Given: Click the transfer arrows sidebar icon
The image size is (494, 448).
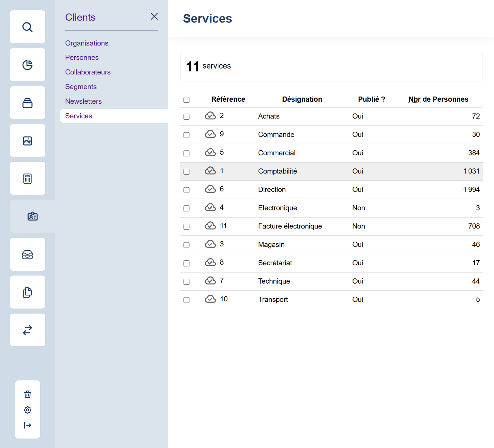Looking at the screenshot, I should 28,330.
